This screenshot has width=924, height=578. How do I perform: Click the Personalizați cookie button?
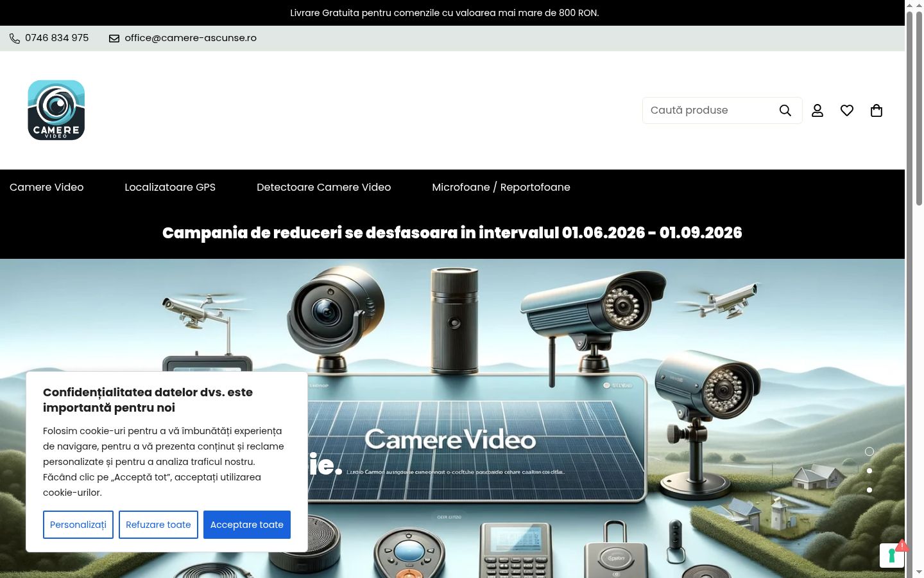tap(78, 525)
